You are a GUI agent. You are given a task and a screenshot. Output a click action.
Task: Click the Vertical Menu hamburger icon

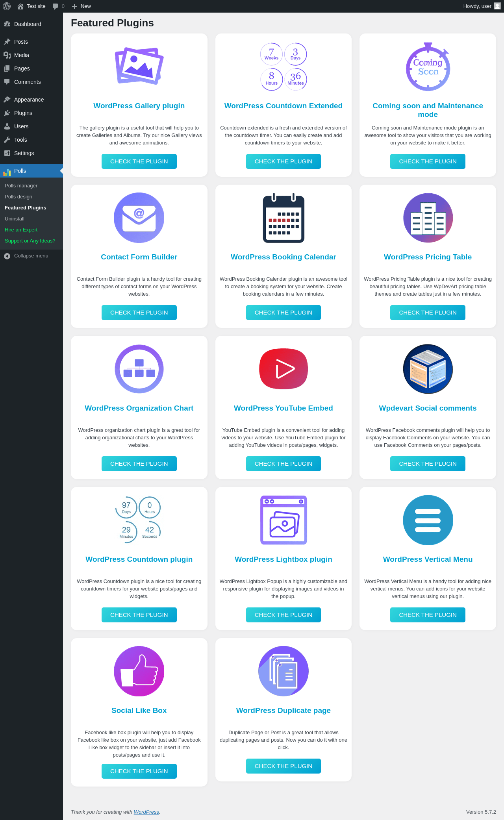coord(428,520)
